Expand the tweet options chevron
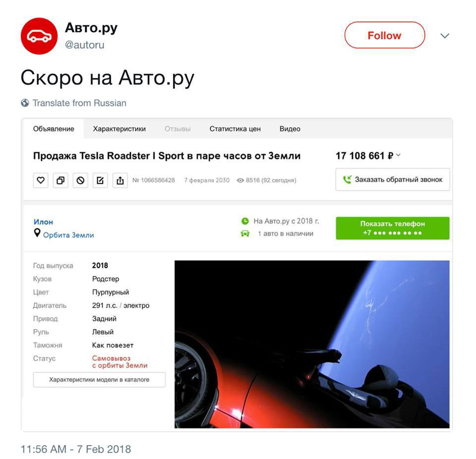 445,36
